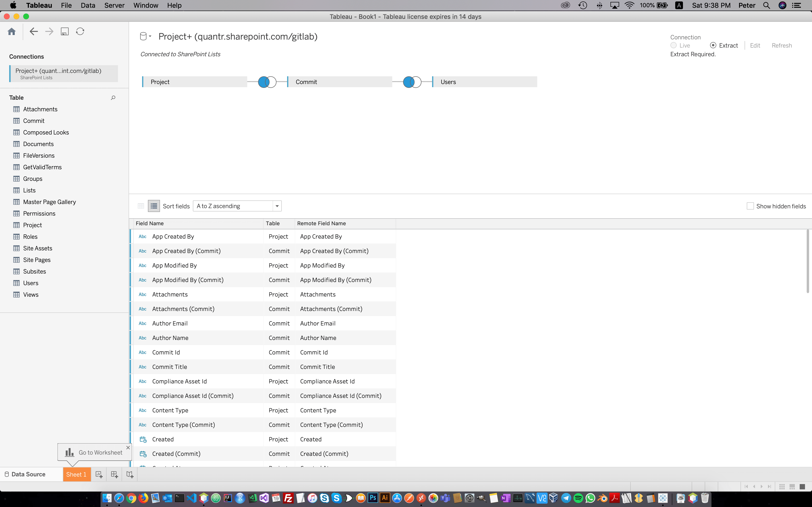The image size is (812, 507).
Task: Click the back arrow in toolbar
Action: [34, 32]
